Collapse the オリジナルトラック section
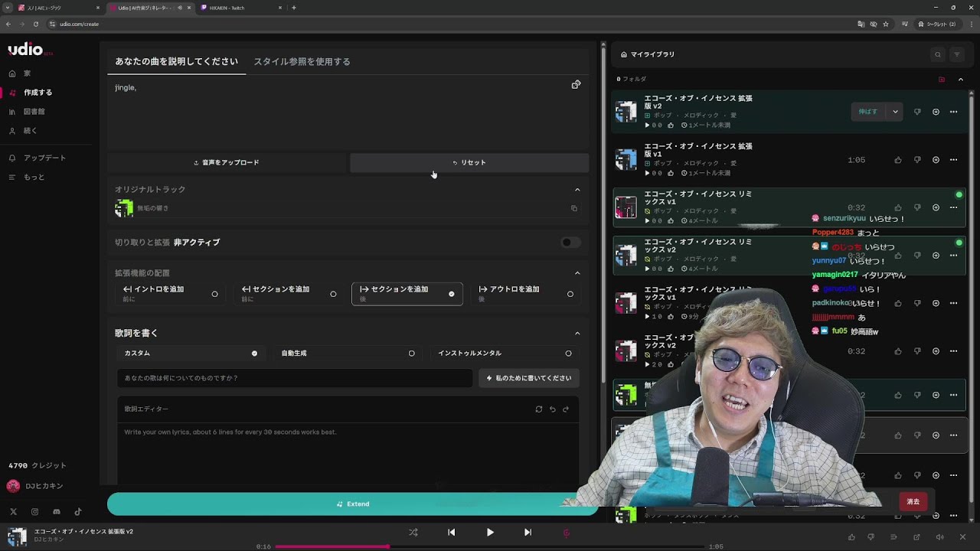Viewport: 980px width, 551px height. point(577,190)
